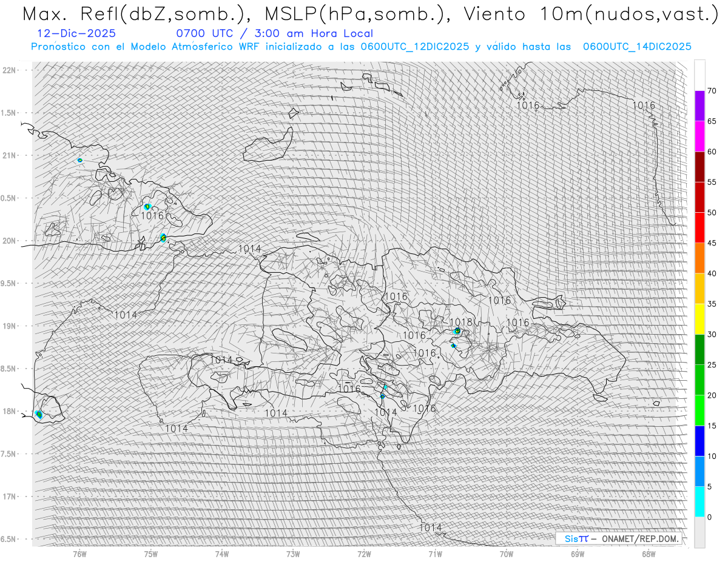Click the 'SisTT - ONAMET/REP.DOM.' credit box
This screenshot has width=728, height=562.
618,538
